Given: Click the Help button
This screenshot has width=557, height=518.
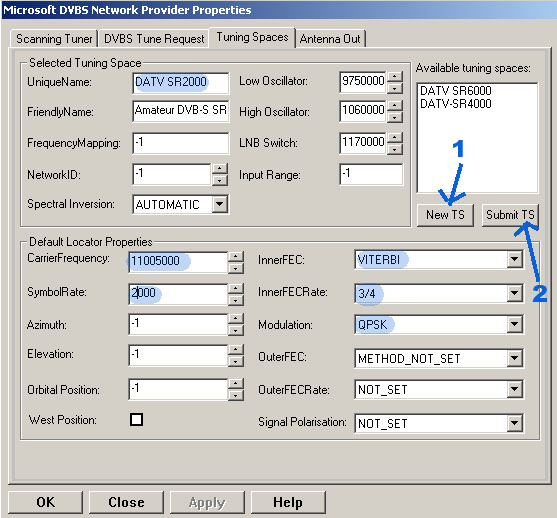Looking at the screenshot, I should click(288, 502).
